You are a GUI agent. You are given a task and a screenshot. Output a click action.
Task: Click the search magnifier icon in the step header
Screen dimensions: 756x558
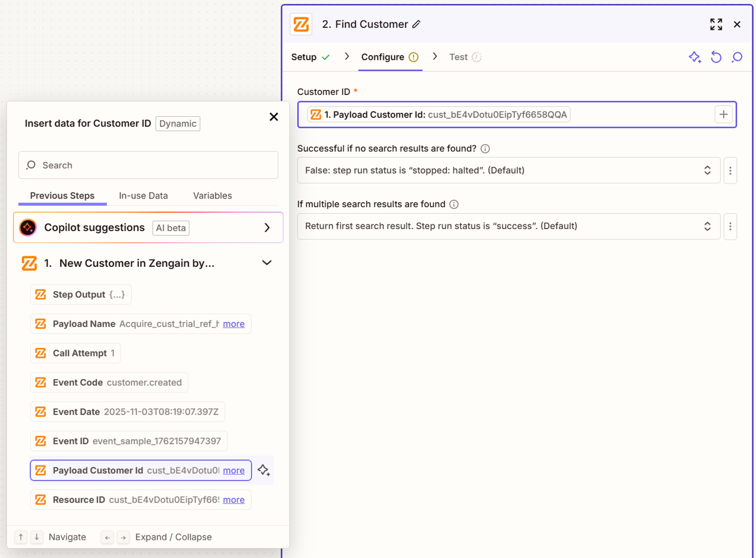click(x=737, y=57)
